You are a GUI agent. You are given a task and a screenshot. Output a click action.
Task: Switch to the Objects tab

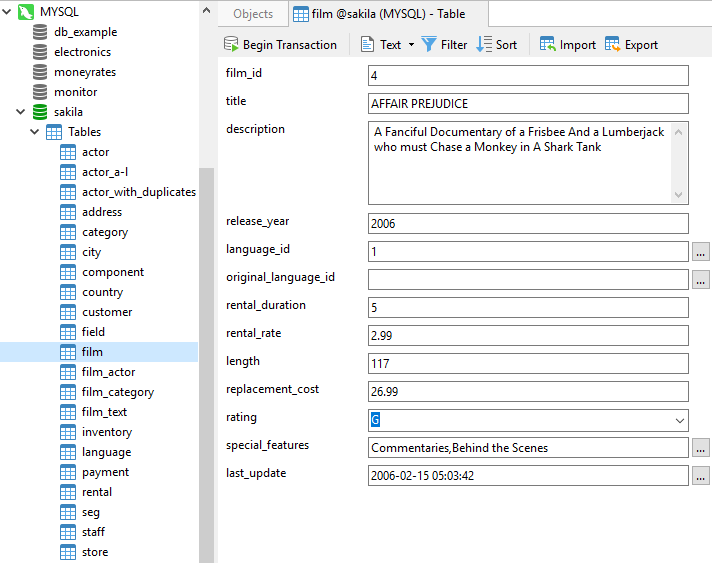[x=253, y=14]
